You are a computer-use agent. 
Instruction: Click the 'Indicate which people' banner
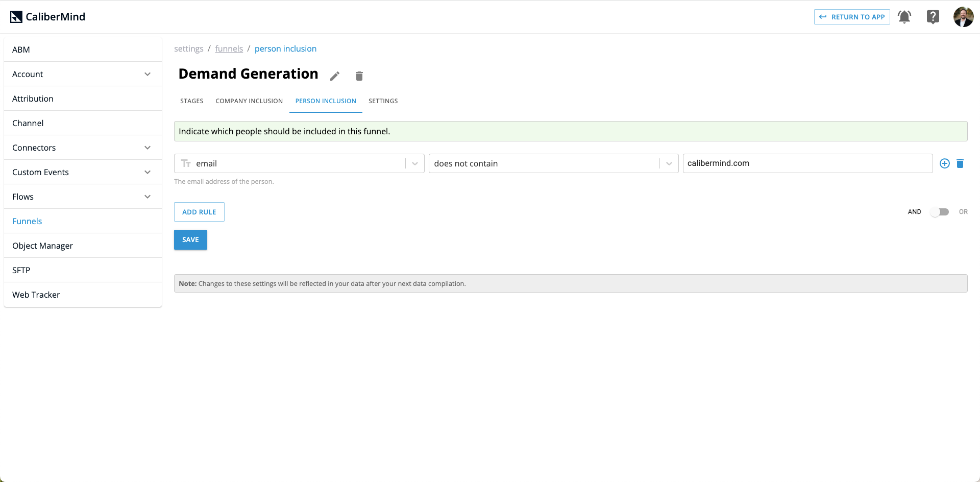pyautogui.click(x=571, y=131)
